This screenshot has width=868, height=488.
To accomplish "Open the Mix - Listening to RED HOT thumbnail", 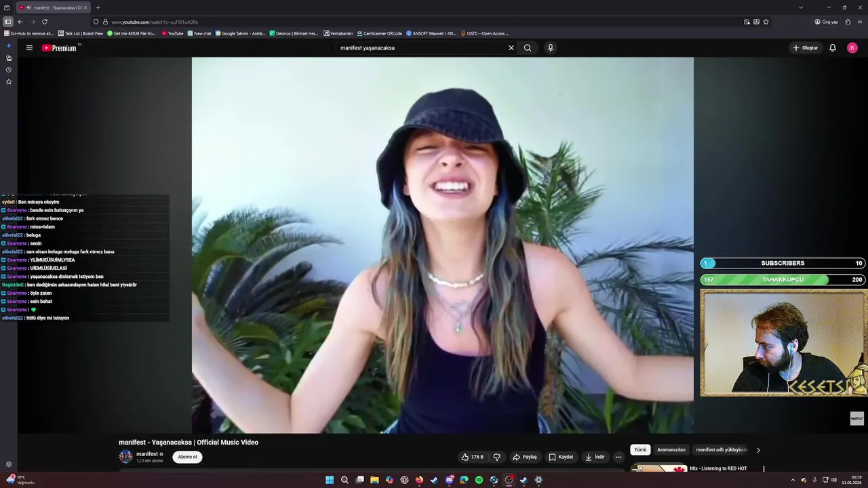I will [659, 468].
